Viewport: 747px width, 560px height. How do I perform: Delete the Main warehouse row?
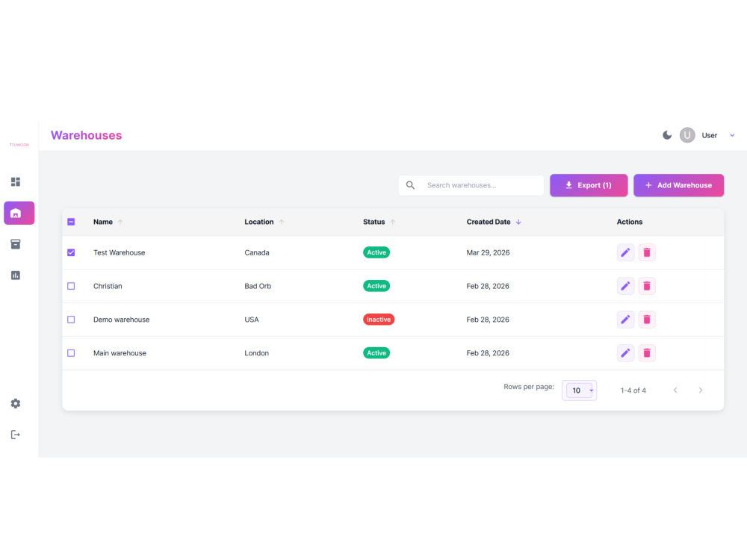(x=647, y=353)
